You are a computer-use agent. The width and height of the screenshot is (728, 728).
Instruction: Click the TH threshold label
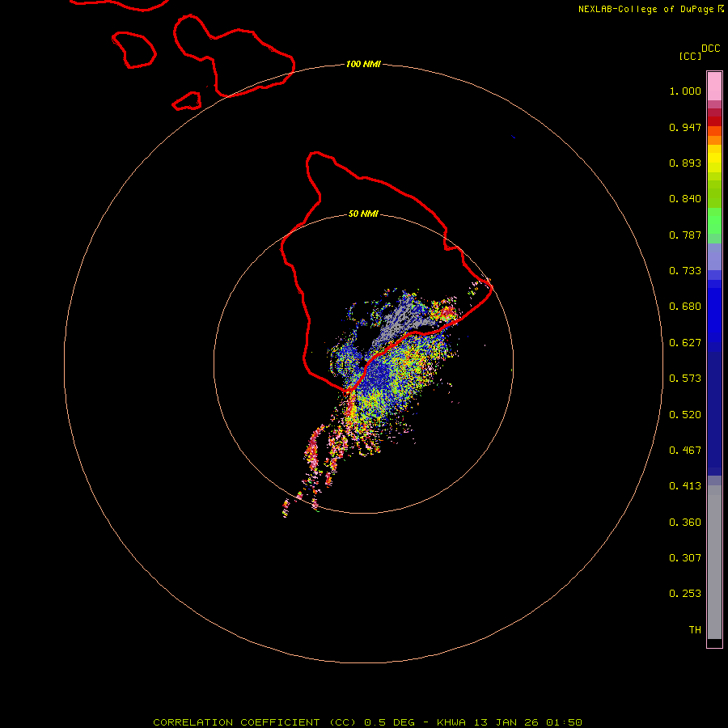pyautogui.click(x=695, y=630)
